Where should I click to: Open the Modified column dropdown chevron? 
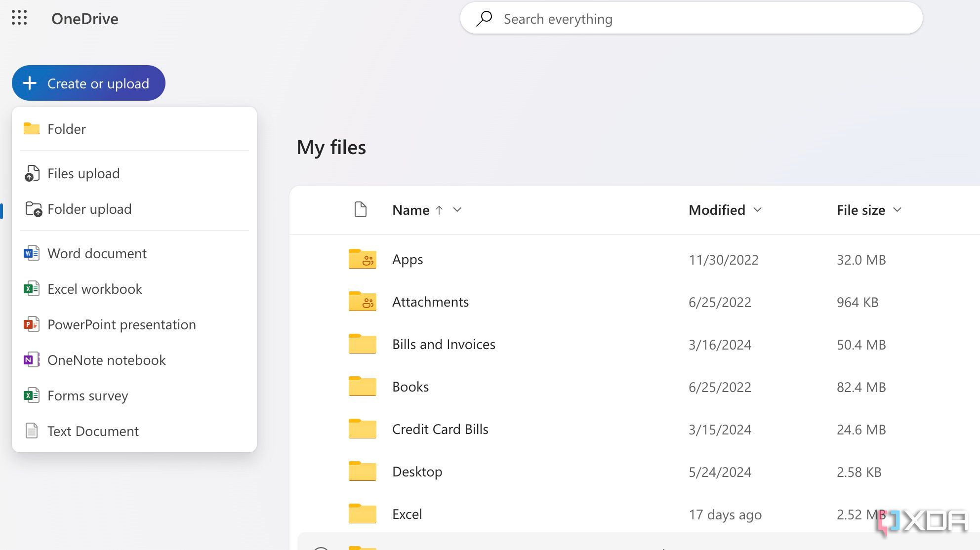point(757,210)
